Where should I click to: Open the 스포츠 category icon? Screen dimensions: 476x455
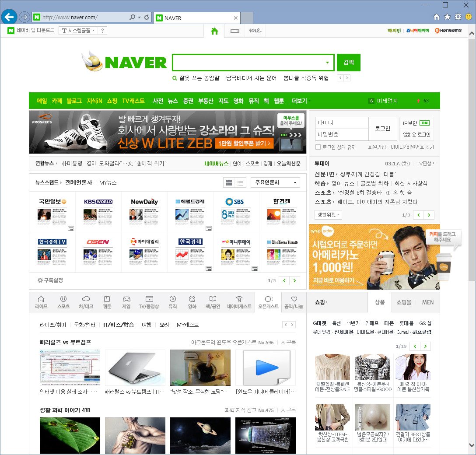click(63, 302)
